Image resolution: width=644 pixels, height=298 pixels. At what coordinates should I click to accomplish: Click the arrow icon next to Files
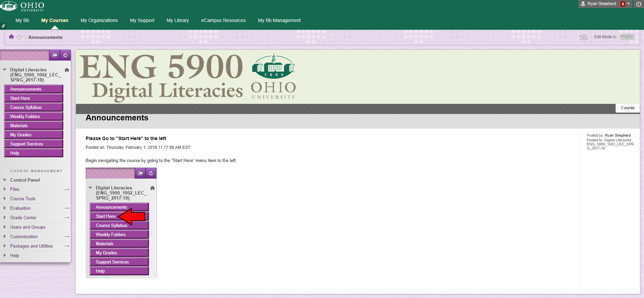point(67,189)
